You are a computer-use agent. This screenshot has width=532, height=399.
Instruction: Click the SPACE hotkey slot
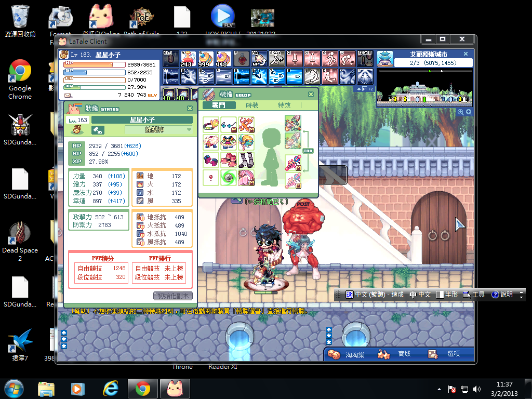365,59
